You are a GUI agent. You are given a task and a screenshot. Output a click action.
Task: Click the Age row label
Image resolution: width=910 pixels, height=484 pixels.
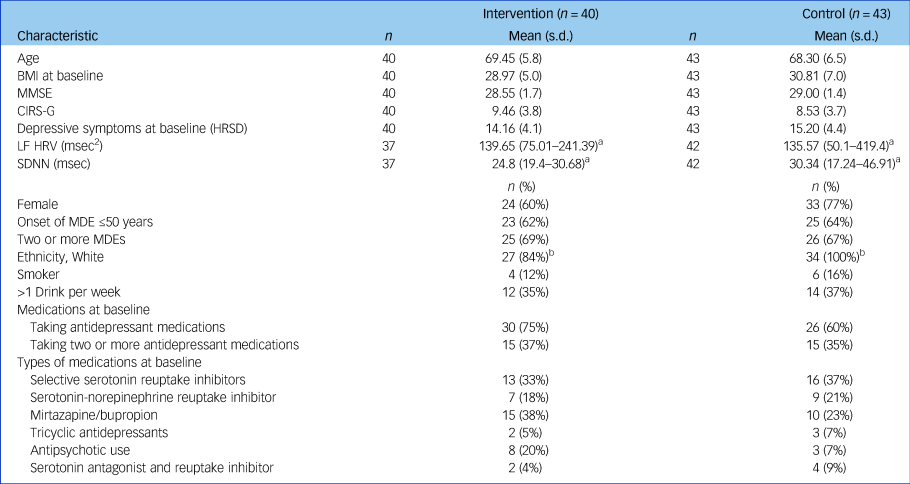click(x=29, y=58)
